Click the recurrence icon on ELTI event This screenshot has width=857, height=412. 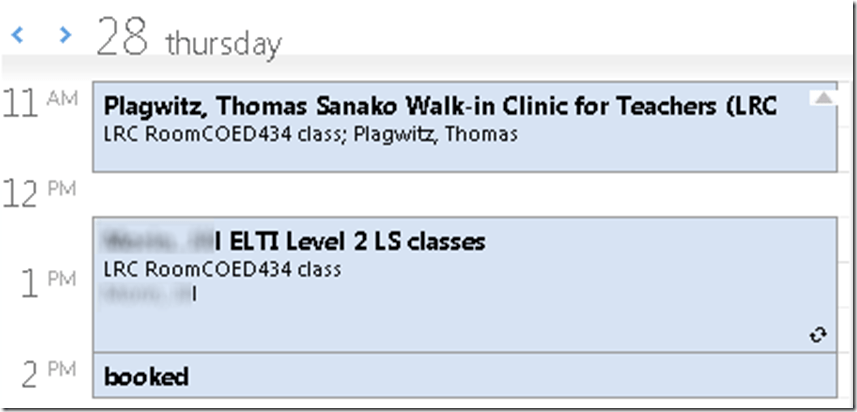(818, 336)
